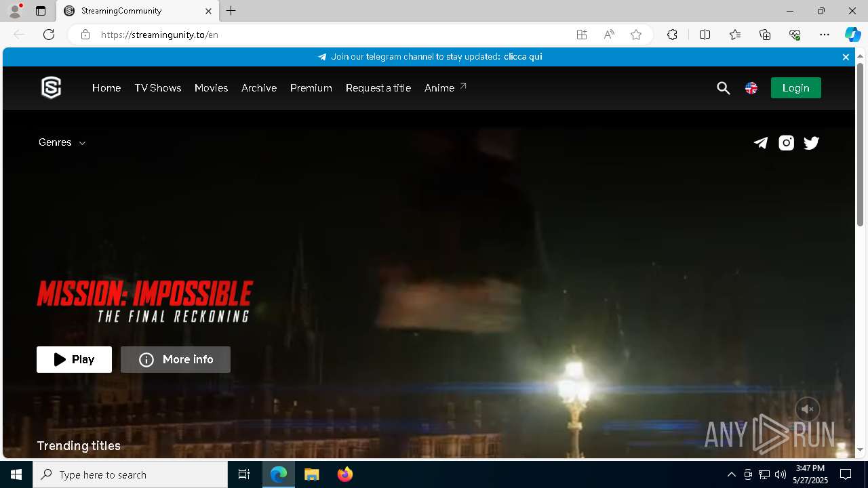Click the scrollbar down arrow
Image resolution: width=868 pixels, height=488 pixels.
[x=860, y=449]
